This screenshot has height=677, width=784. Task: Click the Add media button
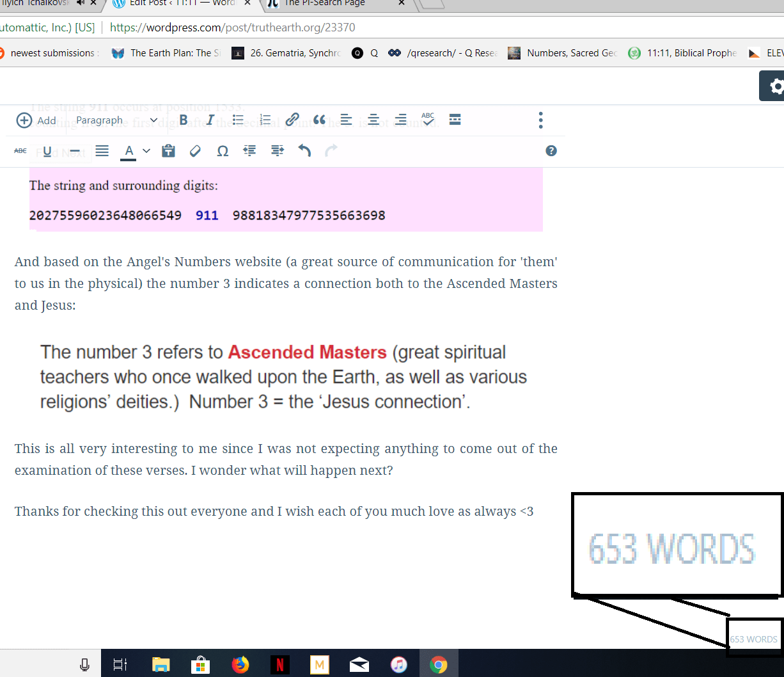coord(36,120)
